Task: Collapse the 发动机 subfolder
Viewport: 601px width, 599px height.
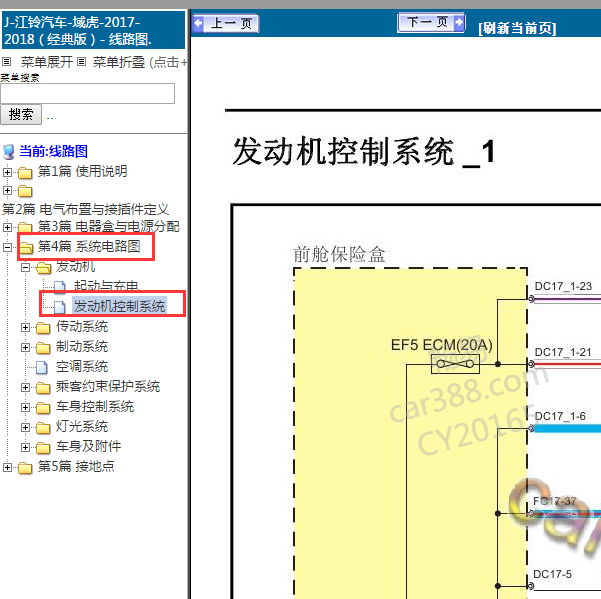Action: (25, 267)
